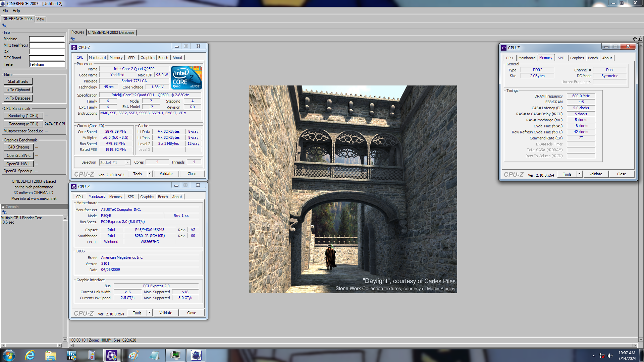644x362 pixels.
Task: Click Windows Update shield-H icon in taskbar
Action: point(71,355)
